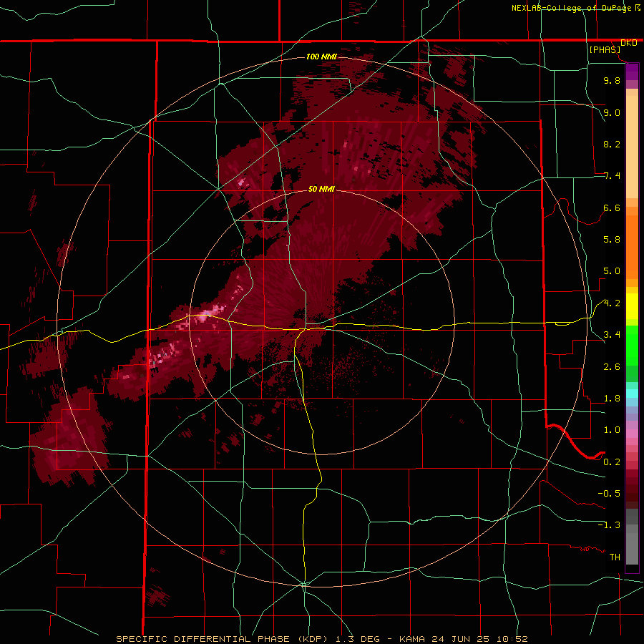
Task: Click the 5.0 scale value
Action: (x=612, y=271)
